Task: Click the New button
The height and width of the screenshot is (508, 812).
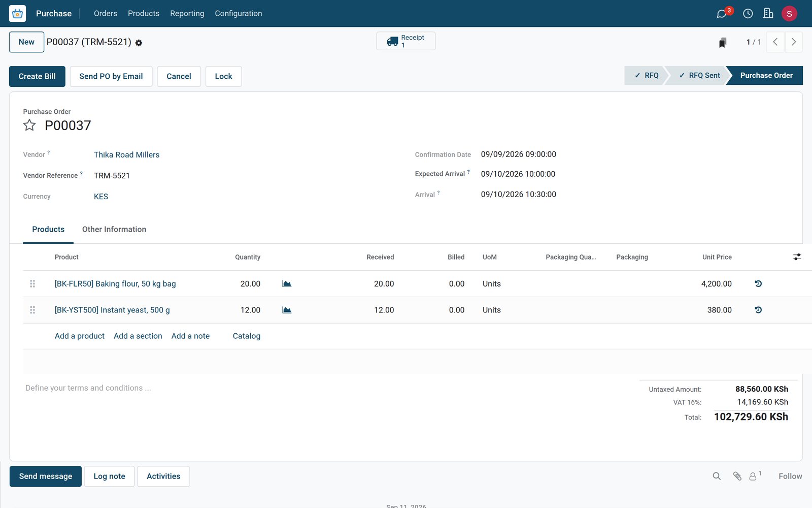Action: tap(26, 42)
